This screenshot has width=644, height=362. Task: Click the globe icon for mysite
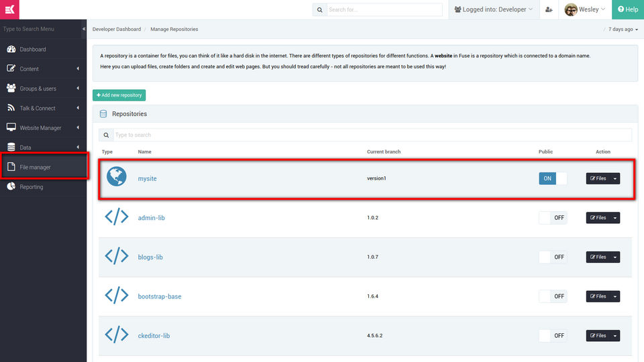point(117,176)
